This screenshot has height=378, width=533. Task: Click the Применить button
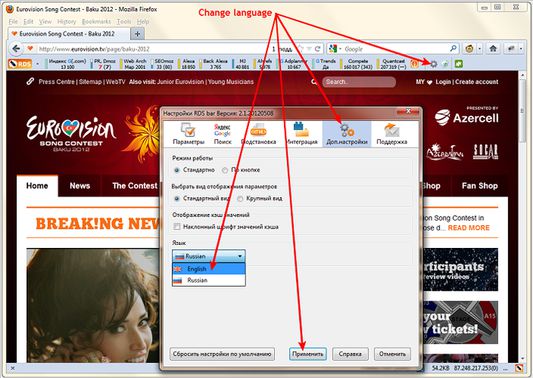pyautogui.click(x=308, y=354)
